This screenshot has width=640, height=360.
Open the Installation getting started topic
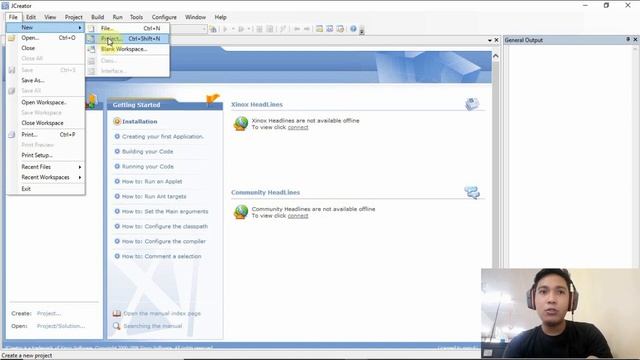[140, 122]
